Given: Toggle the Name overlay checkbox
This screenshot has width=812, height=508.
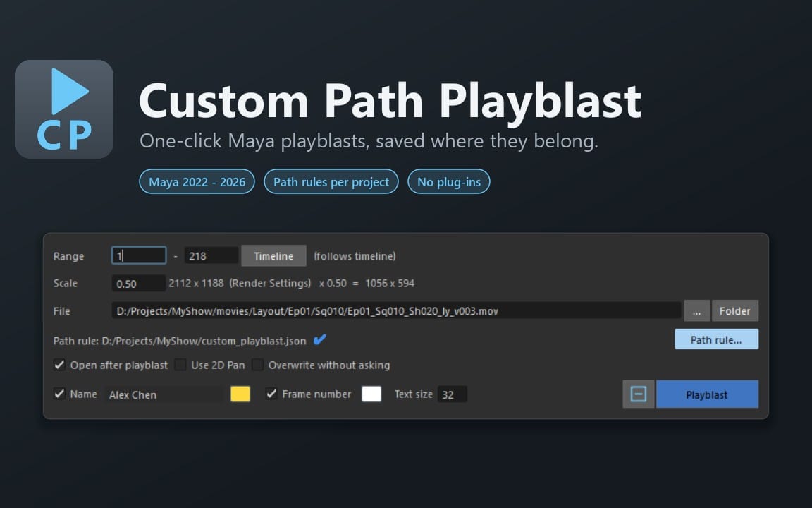Looking at the screenshot, I should point(59,394).
